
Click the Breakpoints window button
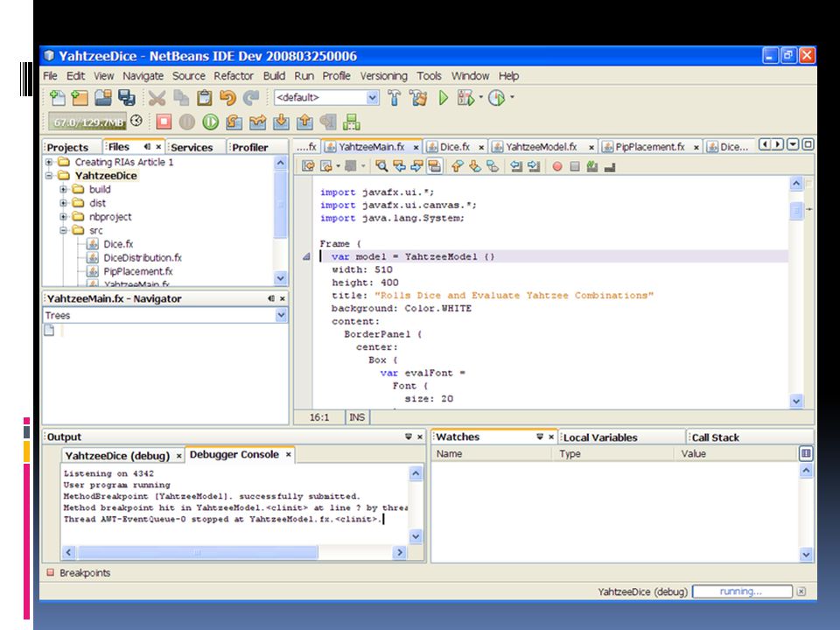[80, 572]
